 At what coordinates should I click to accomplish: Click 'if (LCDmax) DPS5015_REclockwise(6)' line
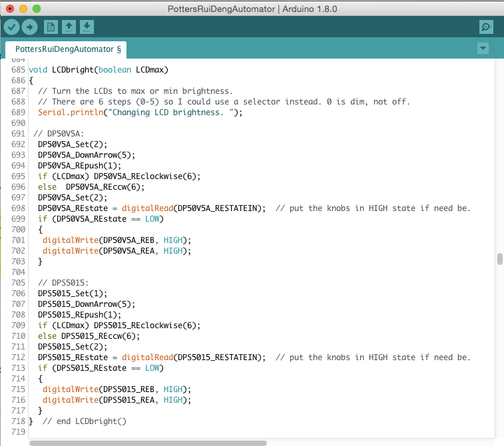tap(119, 326)
